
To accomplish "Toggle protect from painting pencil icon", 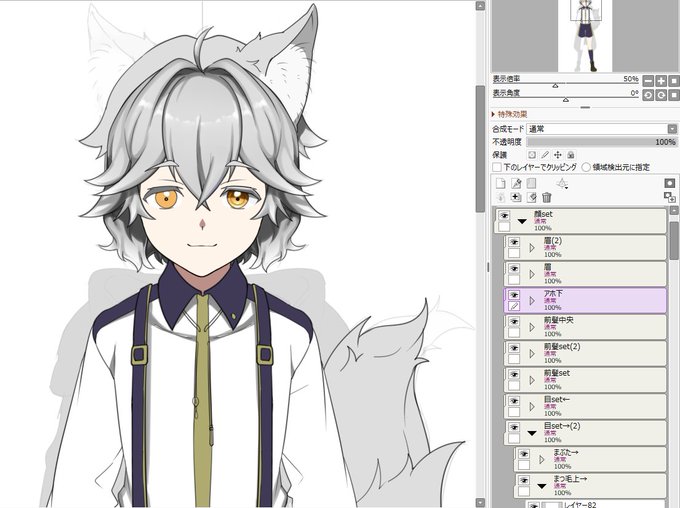I will [x=545, y=155].
